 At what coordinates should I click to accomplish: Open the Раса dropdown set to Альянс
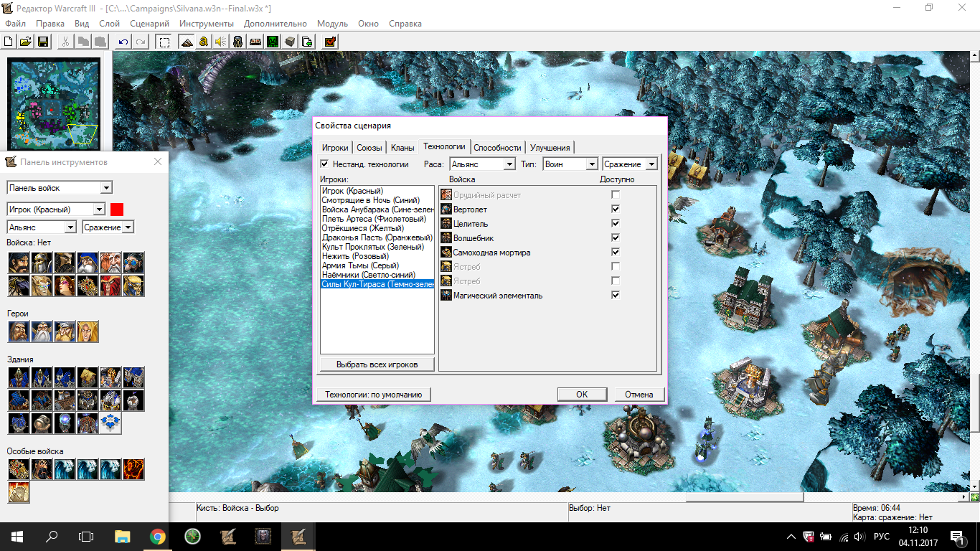click(x=482, y=164)
